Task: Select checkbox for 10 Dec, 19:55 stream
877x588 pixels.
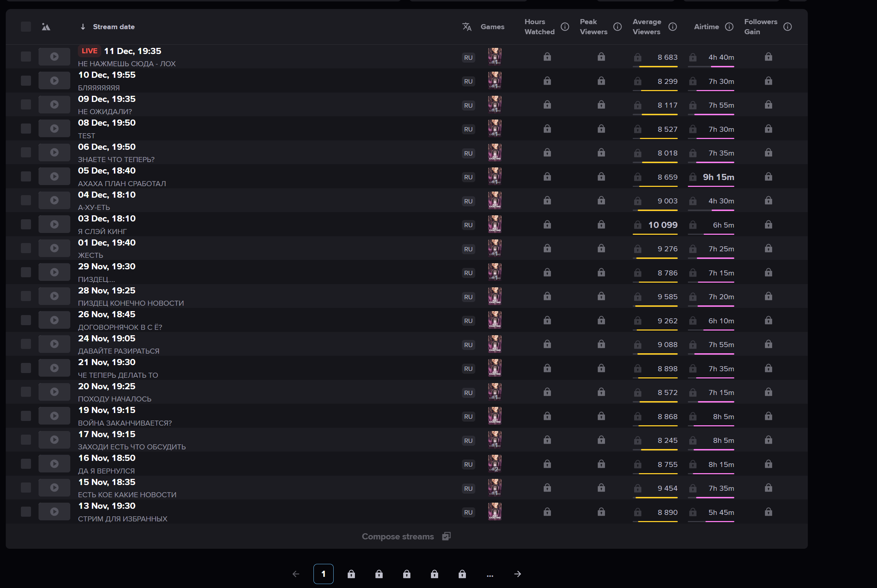Action: coord(26,81)
